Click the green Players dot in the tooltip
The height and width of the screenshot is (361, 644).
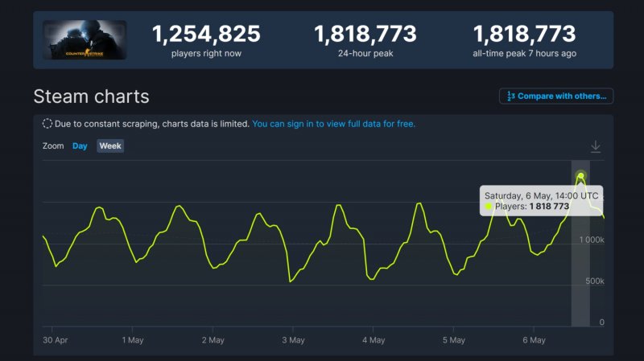(x=489, y=207)
